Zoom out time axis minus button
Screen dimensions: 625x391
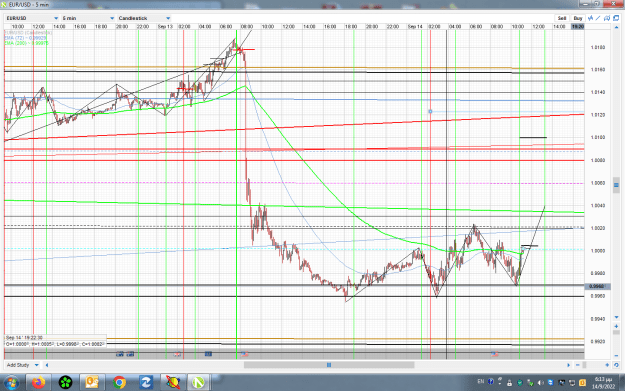(x=578, y=365)
